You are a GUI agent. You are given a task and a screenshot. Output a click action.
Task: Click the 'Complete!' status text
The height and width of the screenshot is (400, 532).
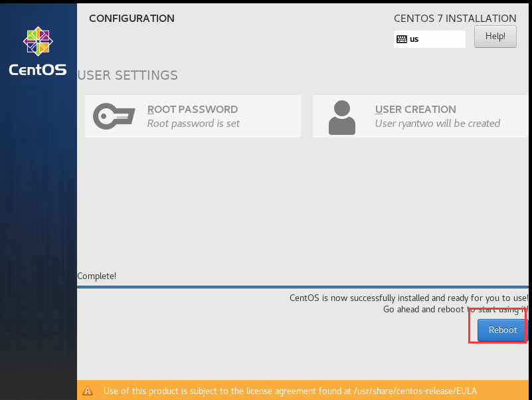[x=97, y=276]
